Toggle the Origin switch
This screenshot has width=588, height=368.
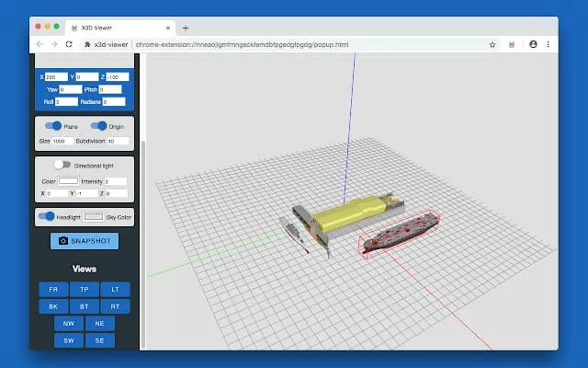98,126
